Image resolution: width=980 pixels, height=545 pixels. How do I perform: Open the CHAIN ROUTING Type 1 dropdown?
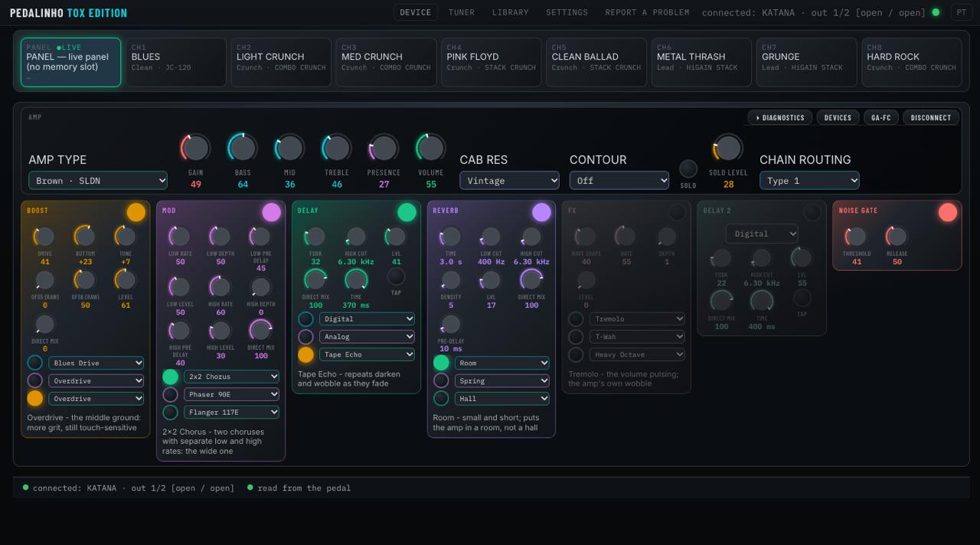(x=809, y=181)
